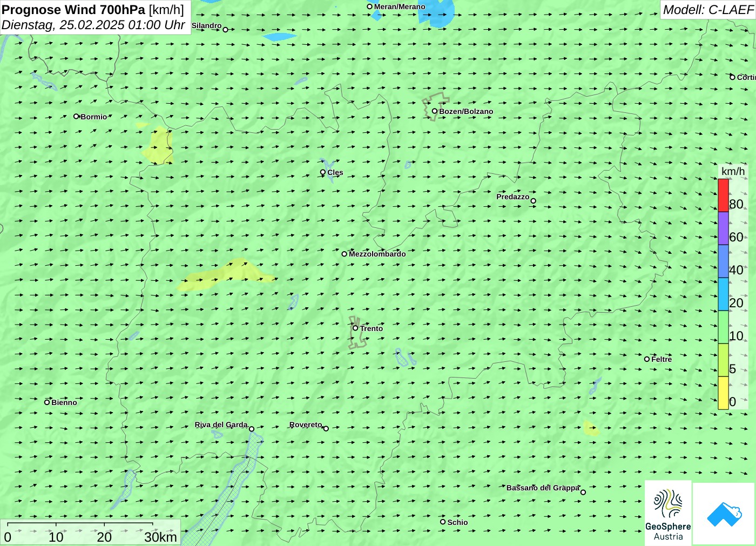This screenshot has height=546, width=756.
Task: Click the 'Prognose Wind 700hPa' title
Action: click(x=73, y=10)
